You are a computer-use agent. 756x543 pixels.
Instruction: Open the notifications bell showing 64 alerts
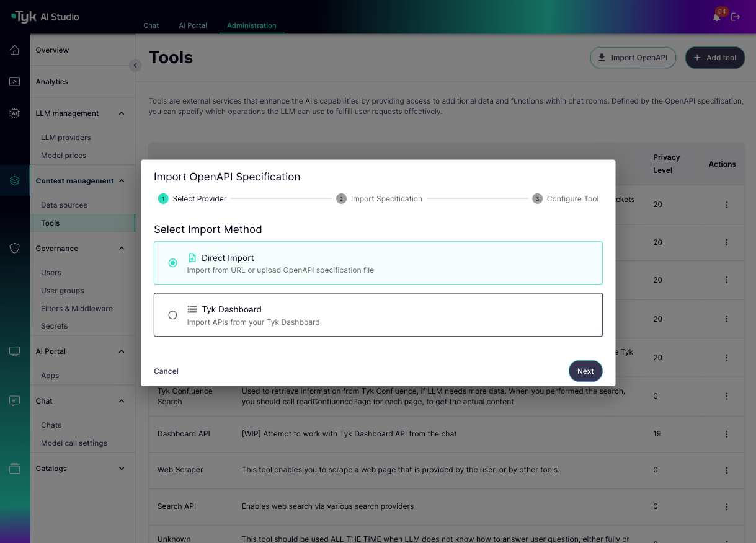point(716,17)
